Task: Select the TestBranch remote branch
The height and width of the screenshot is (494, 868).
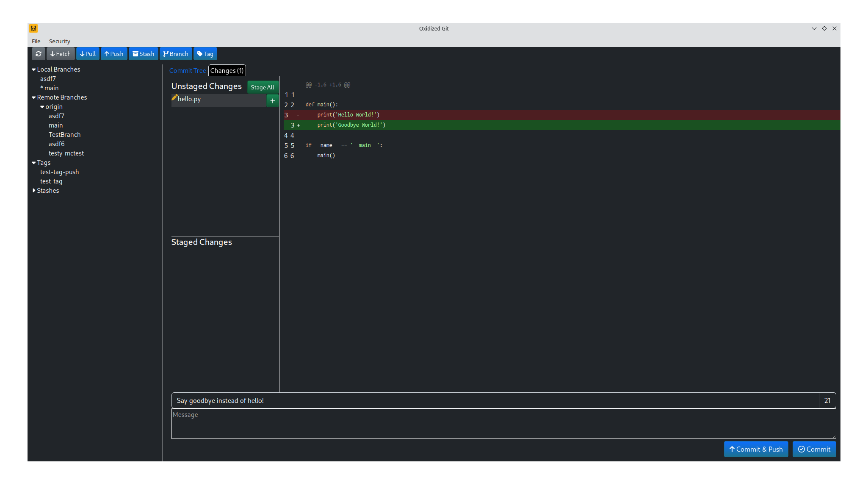Action: pos(64,135)
